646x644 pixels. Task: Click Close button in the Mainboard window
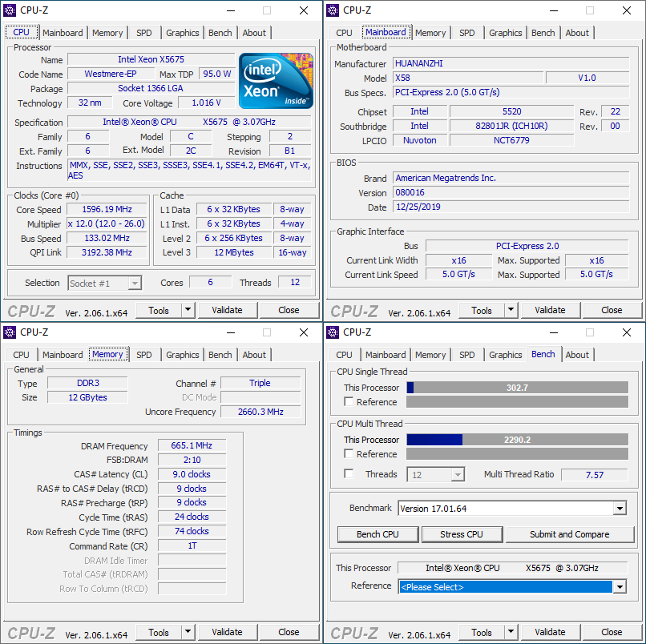[612, 310]
